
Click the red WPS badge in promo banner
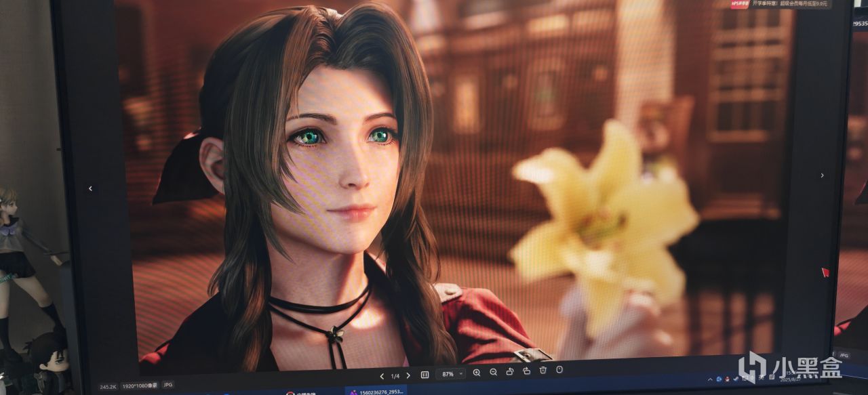pyautogui.click(x=740, y=4)
